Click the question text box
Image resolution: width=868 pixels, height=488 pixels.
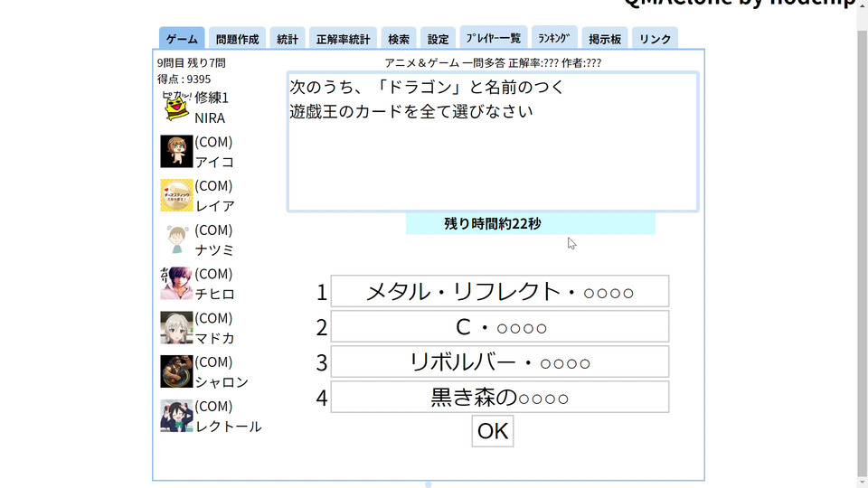point(493,142)
